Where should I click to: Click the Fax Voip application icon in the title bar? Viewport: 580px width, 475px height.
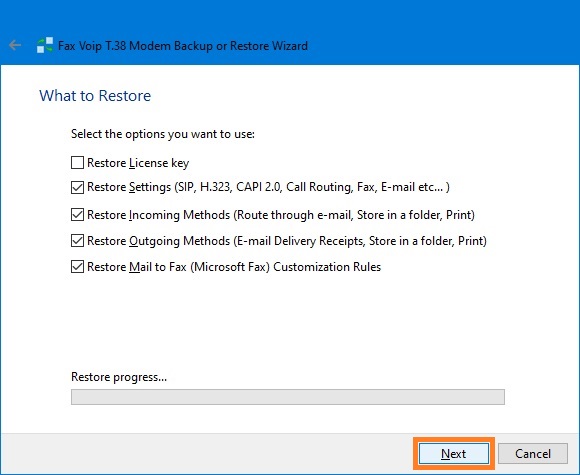click(x=45, y=45)
